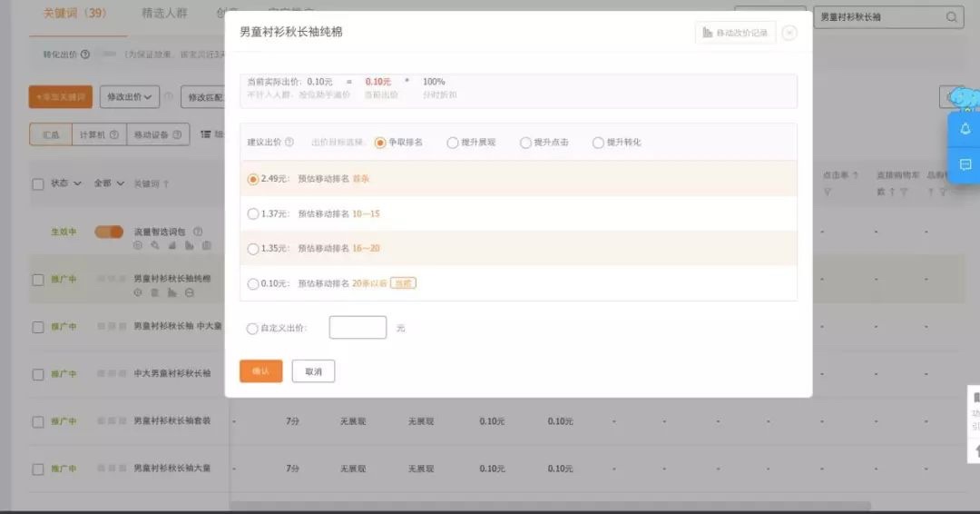
Task: Tick the checkbox for 男童衬衫秋长袖套装 row
Action: pos(38,422)
